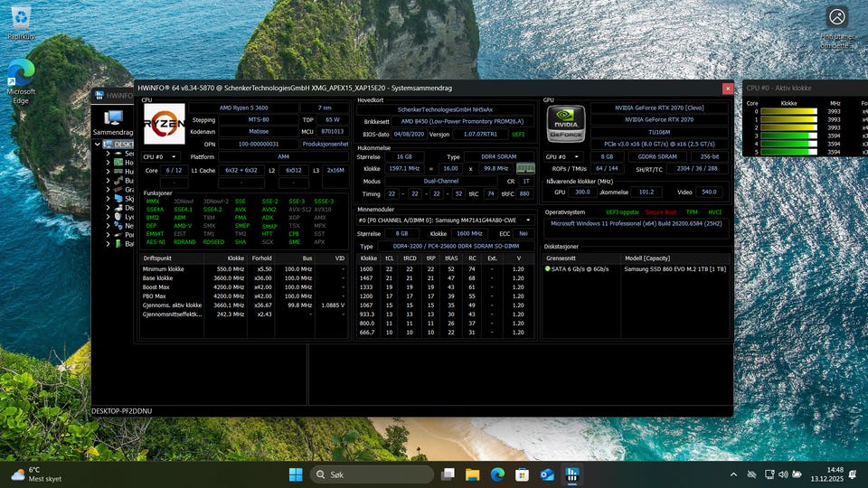This screenshot has width=868, height=488.
Task: Click the green SATA drive status indicator
Action: 548,269
